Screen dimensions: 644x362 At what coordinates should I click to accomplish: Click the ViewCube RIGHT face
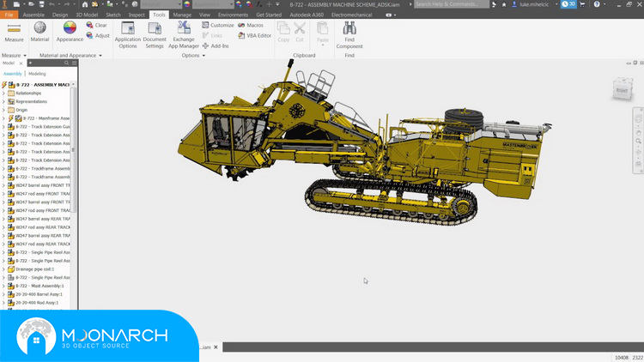pyautogui.click(x=623, y=90)
